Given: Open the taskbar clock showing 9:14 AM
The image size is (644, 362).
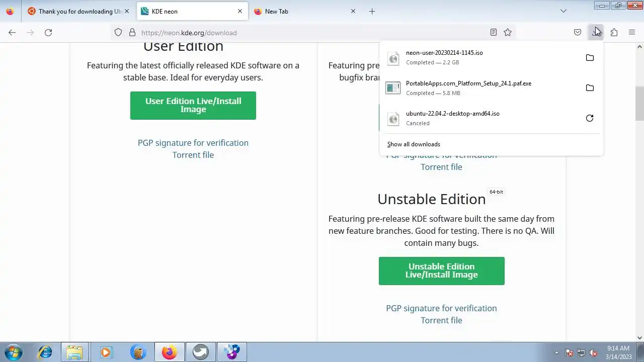Looking at the screenshot, I should tap(618, 352).
